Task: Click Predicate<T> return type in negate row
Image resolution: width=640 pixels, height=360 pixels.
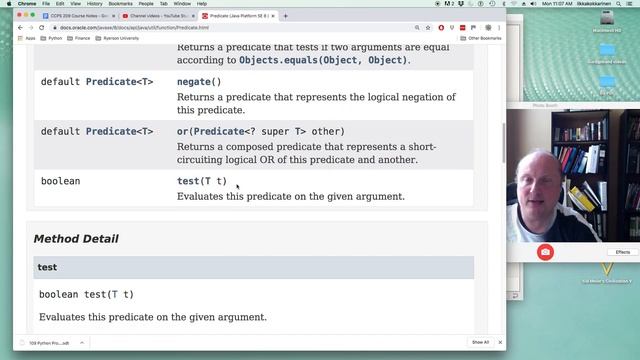Action: pyautogui.click(x=119, y=82)
